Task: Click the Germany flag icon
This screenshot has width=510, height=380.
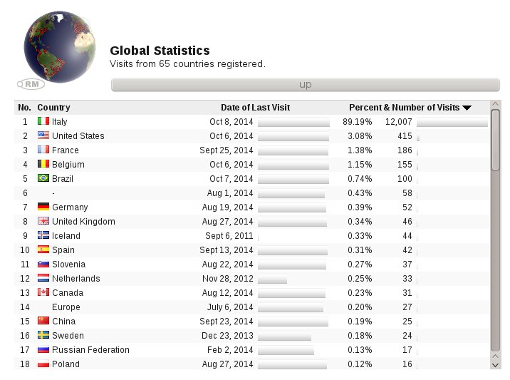Action: [x=43, y=207]
